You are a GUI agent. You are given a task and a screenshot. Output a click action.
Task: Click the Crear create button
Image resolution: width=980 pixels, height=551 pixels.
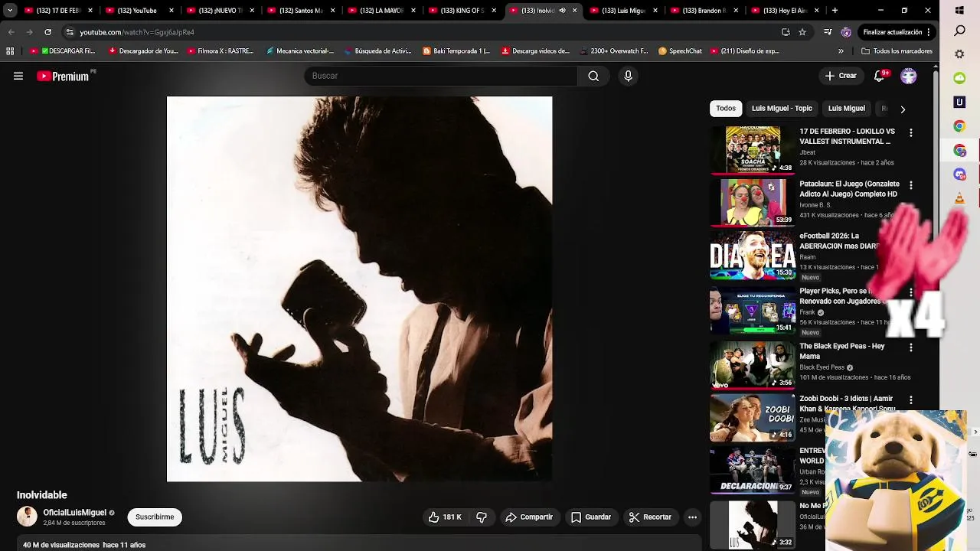[x=841, y=76]
